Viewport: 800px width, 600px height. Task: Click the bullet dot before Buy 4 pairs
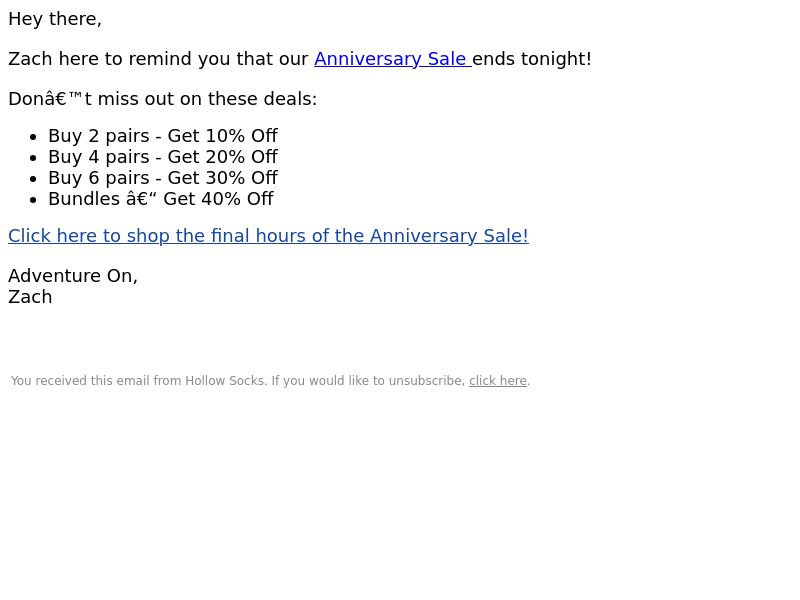point(33,158)
